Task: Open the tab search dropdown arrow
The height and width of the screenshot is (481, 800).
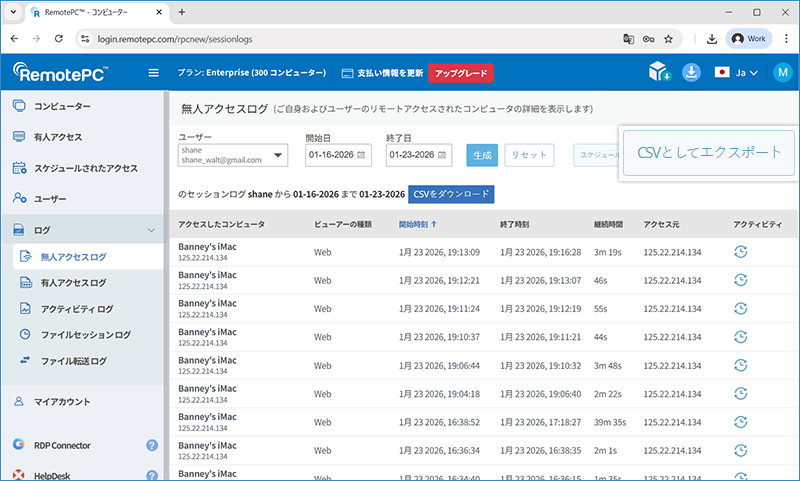Action: [x=13, y=12]
